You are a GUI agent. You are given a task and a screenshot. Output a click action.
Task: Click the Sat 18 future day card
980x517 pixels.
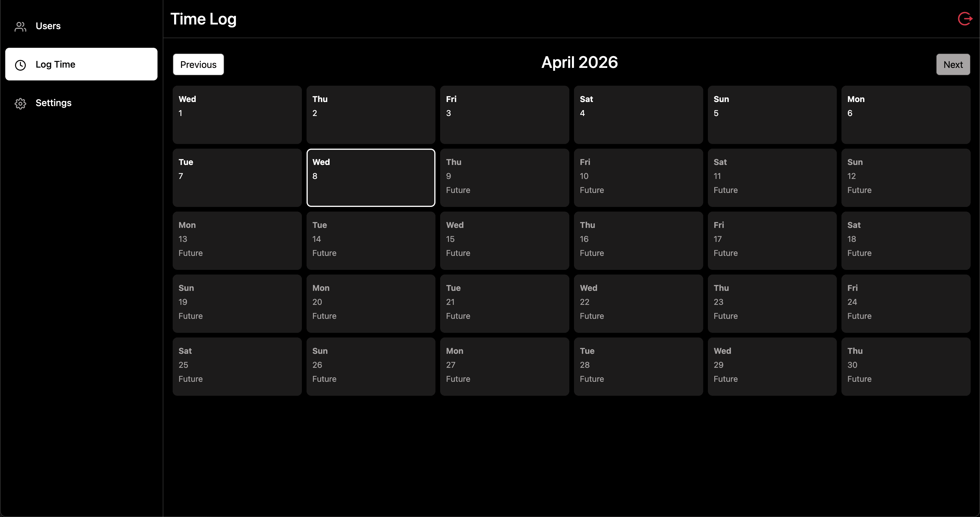coord(906,241)
